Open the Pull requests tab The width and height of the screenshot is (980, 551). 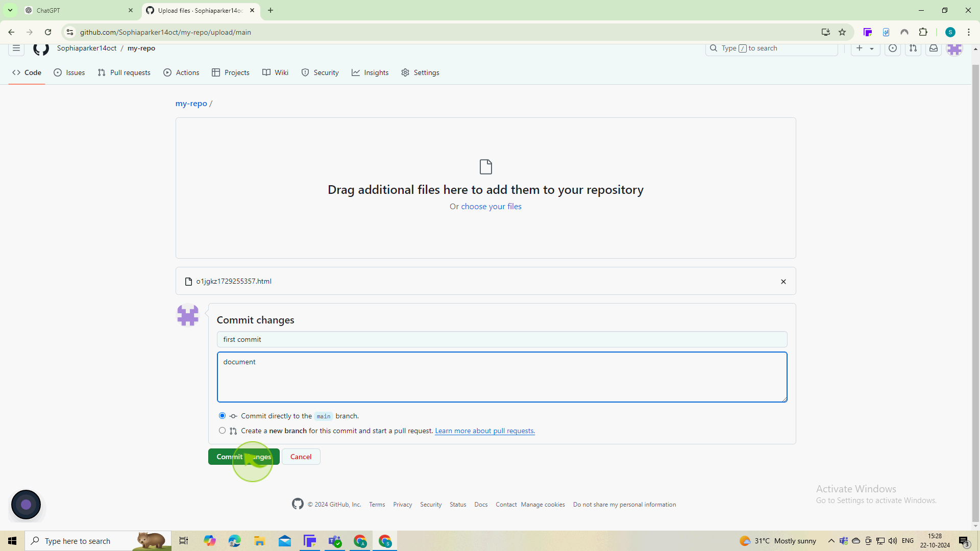123,72
